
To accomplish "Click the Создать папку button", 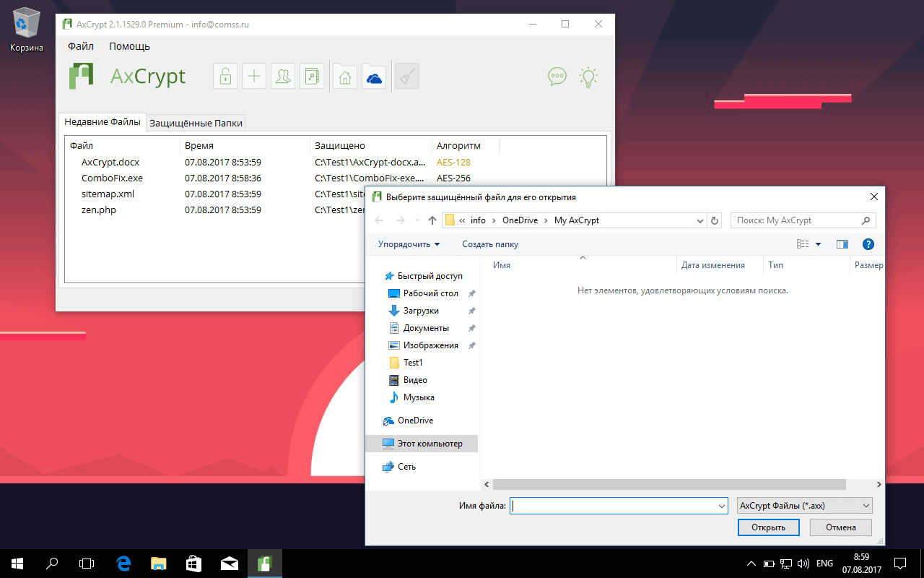I will click(x=490, y=244).
